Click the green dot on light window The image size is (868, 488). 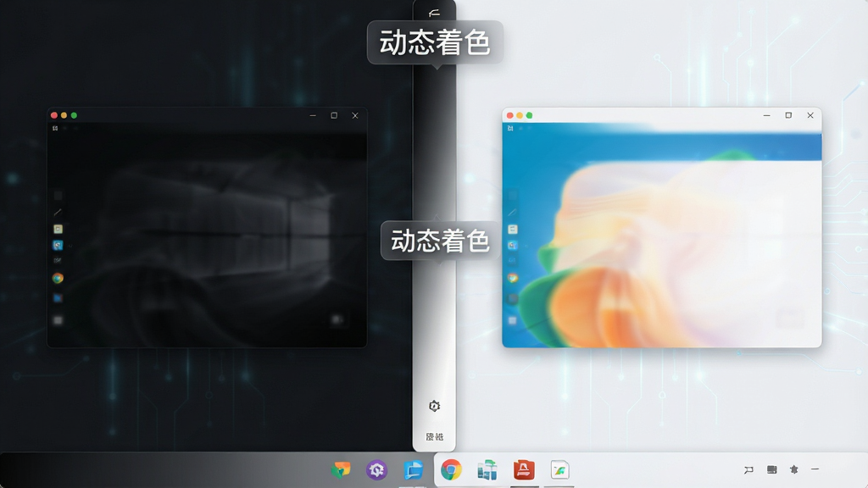[x=529, y=115]
